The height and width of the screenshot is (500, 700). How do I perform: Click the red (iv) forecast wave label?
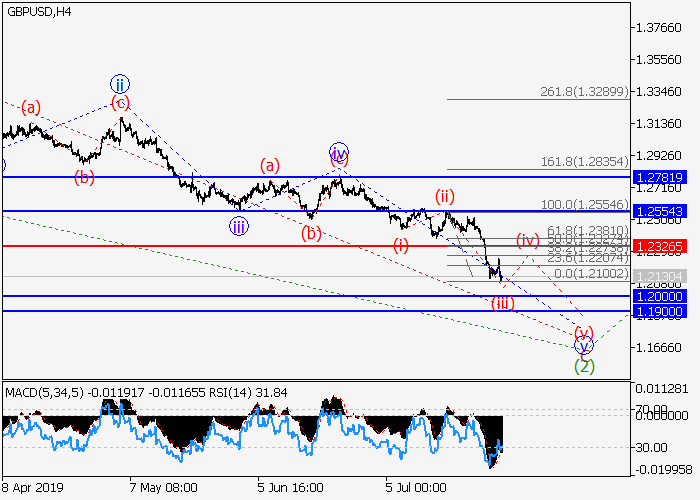[528, 240]
